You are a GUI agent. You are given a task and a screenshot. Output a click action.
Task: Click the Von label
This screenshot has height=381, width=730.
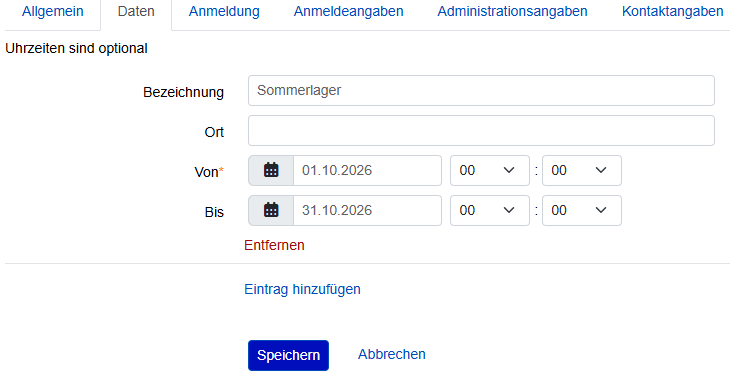pos(209,172)
